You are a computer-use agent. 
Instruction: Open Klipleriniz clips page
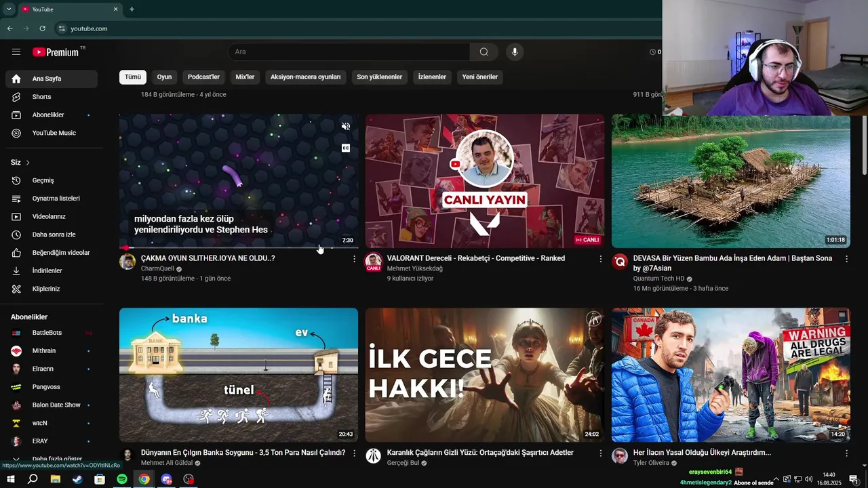point(52,289)
